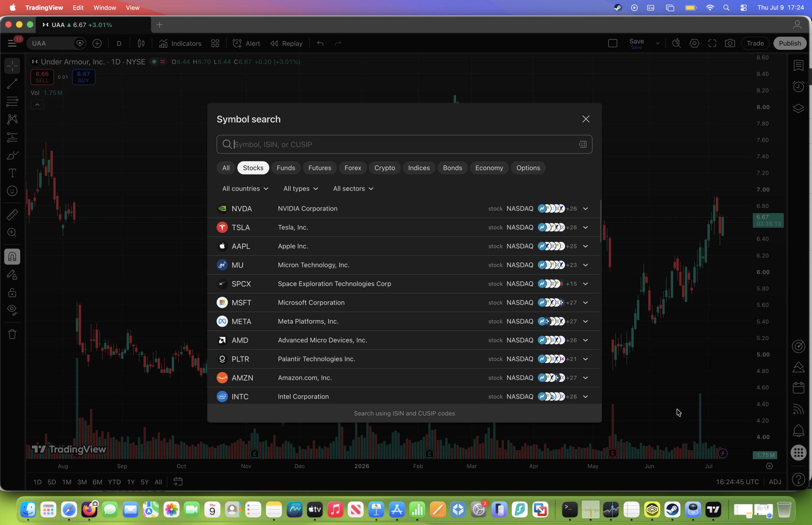Open chart settings hexagon icon
The height and width of the screenshot is (525, 812).
coord(694,43)
